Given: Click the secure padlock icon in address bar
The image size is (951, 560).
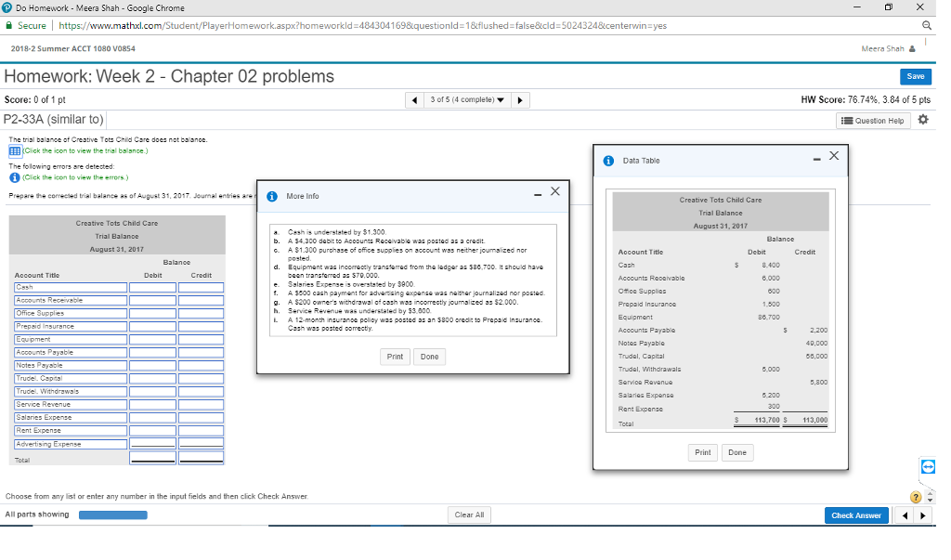Looking at the screenshot, I should coord(9,25).
